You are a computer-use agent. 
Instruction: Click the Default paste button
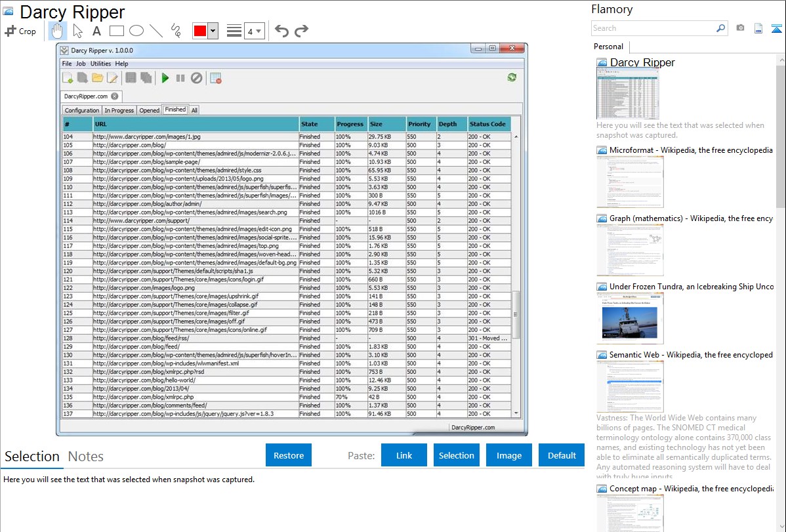pos(562,455)
